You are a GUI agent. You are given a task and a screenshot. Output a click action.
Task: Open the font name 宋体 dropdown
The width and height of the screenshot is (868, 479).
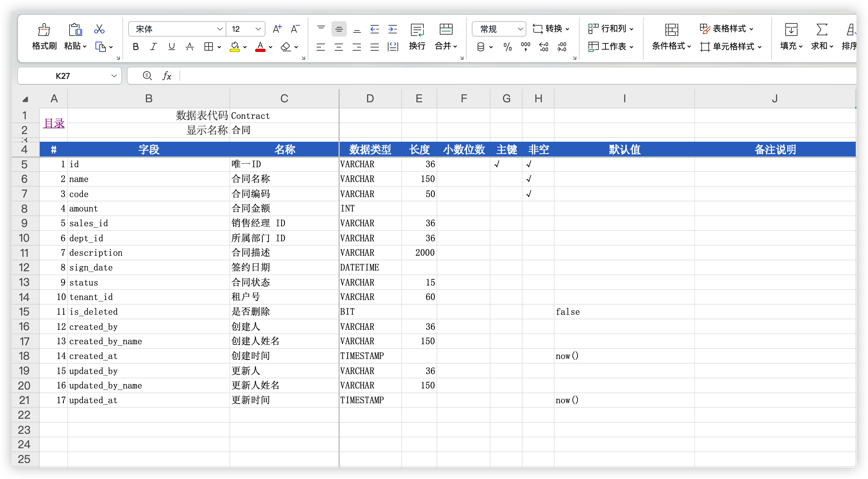pyautogui.click(x=220, y=29)
